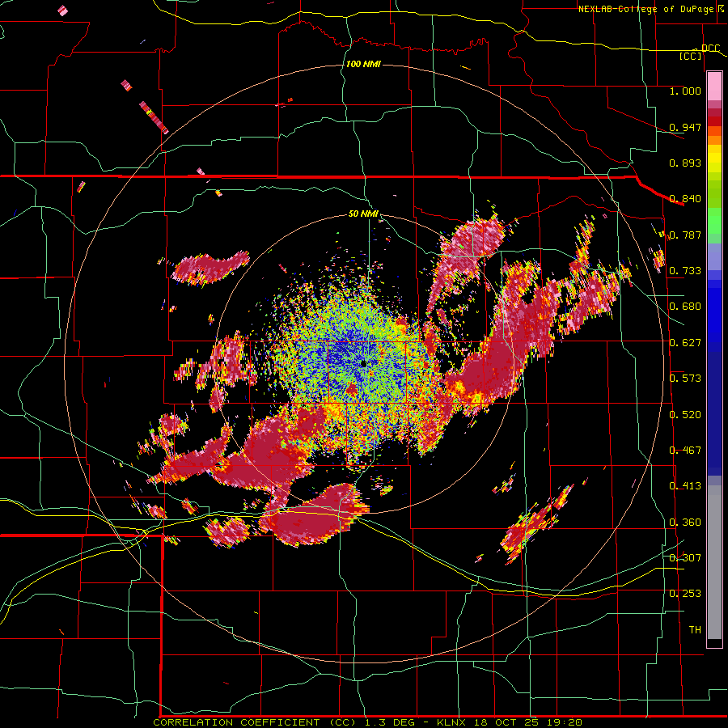Click the 0.627 legend value
Viewport: 728px width, 728px height.
685,343
